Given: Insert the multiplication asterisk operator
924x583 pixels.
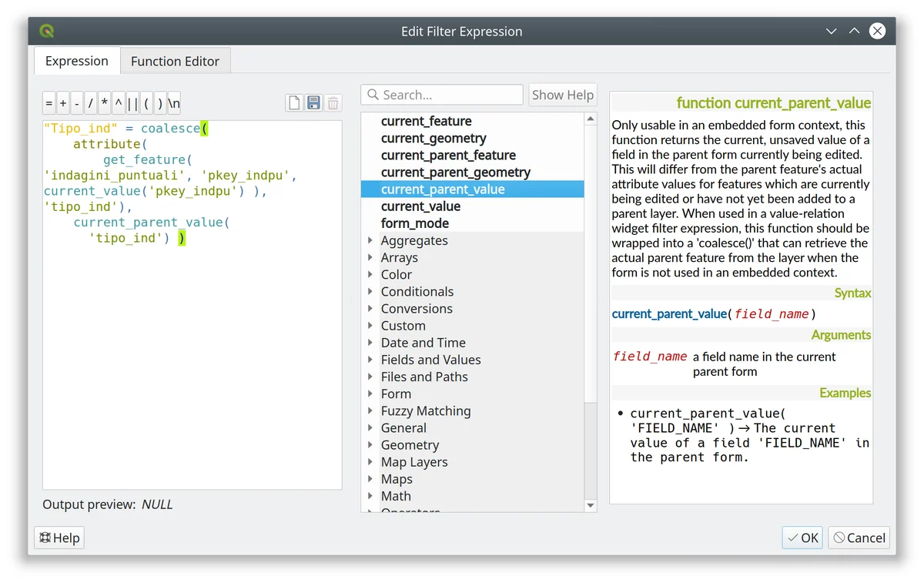Looking at the screenshot, I should pos(105,103).
